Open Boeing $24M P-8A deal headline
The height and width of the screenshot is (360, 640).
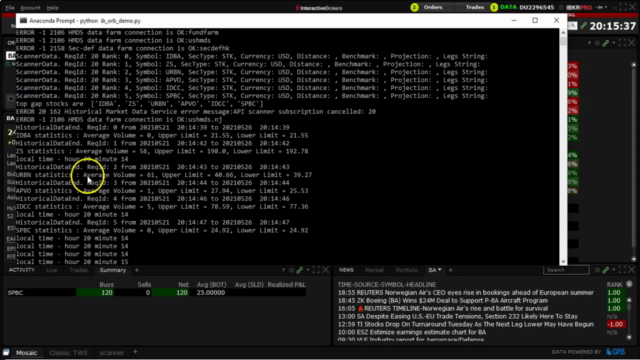pos(443,300)
